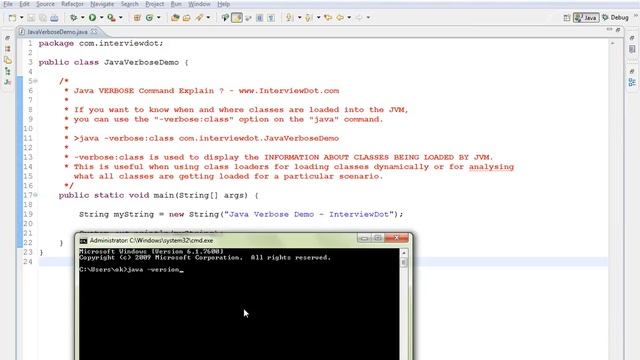This screenshot has width=640, height=360.
Task: Open the Run menu
Action: [176, 4]
